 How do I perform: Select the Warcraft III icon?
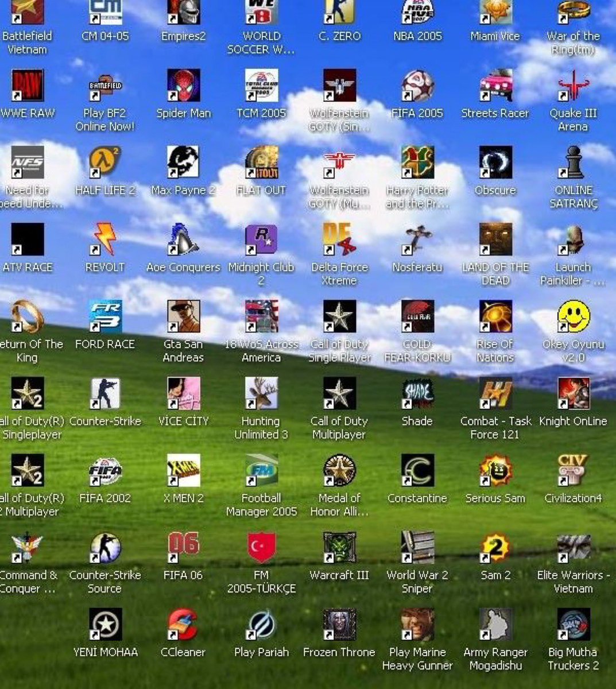tap(339, 547)
